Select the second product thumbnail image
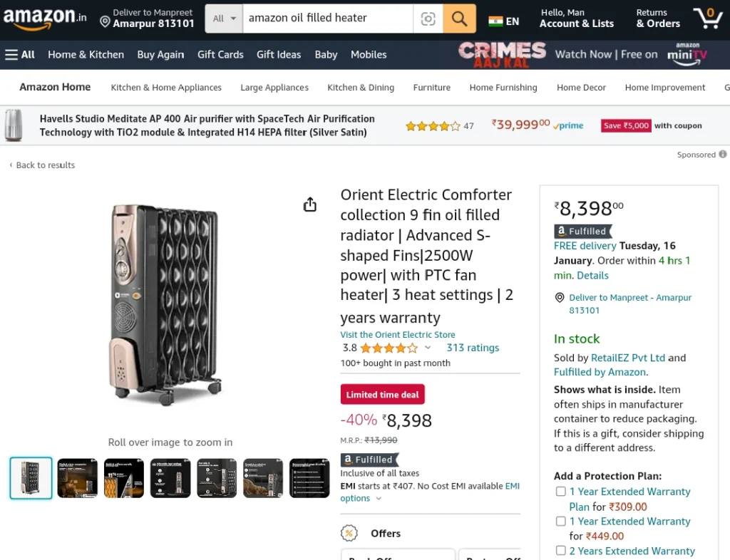 pyautogui.click(x=77, y=478)
